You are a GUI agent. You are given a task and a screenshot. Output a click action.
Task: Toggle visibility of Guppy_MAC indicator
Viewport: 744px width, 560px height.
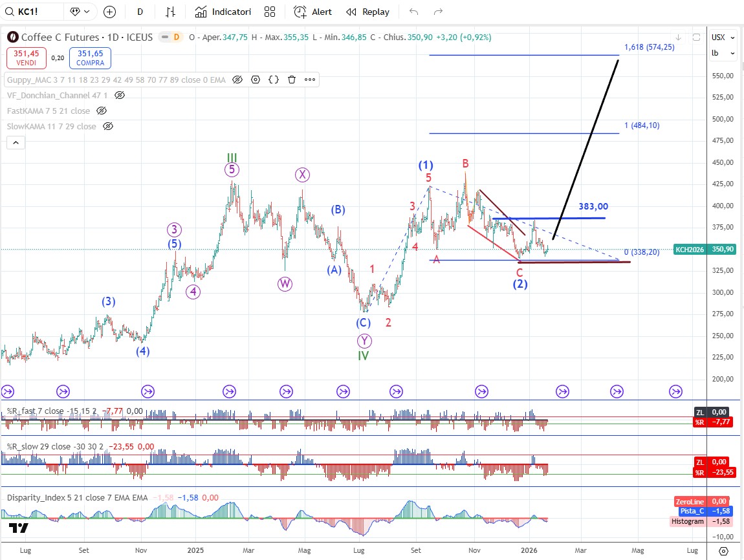pos(237,80)
